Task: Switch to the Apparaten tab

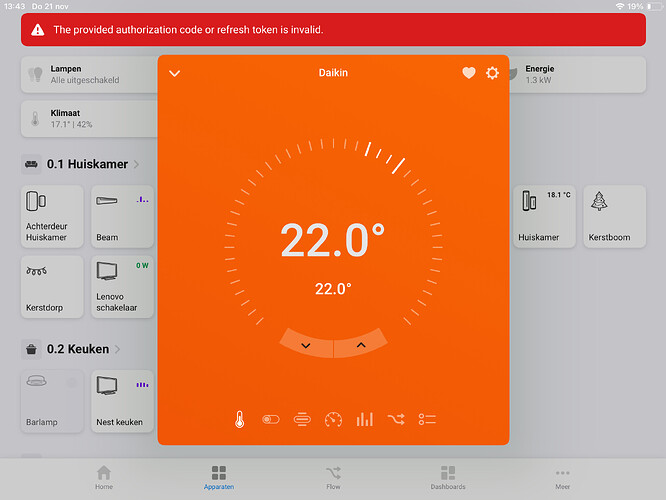Action: 219,477
